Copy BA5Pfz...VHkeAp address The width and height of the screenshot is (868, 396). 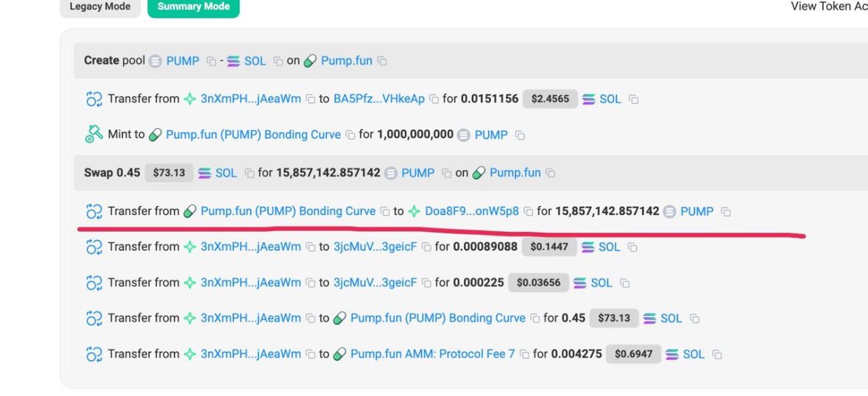(x=434, y=99)
